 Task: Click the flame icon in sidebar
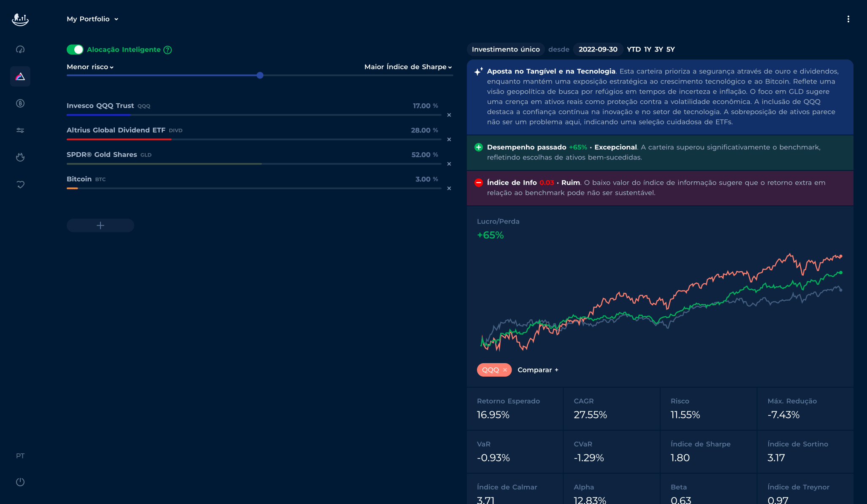click(20, 157)
